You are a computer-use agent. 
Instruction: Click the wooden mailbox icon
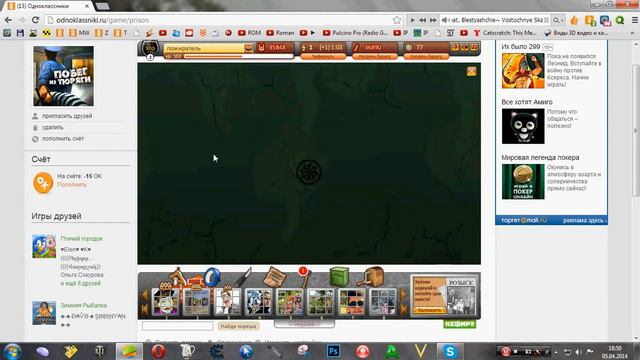pos(371,277)
